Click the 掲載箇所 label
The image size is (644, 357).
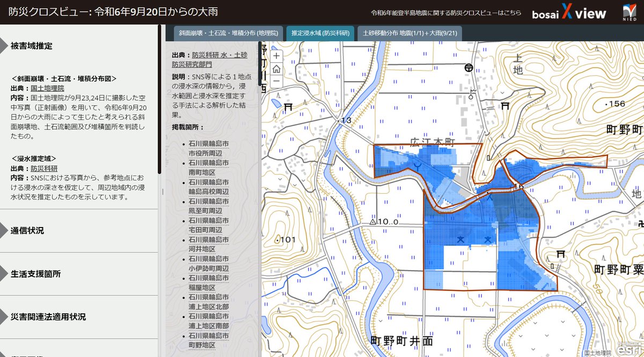(x=188, y=127)
